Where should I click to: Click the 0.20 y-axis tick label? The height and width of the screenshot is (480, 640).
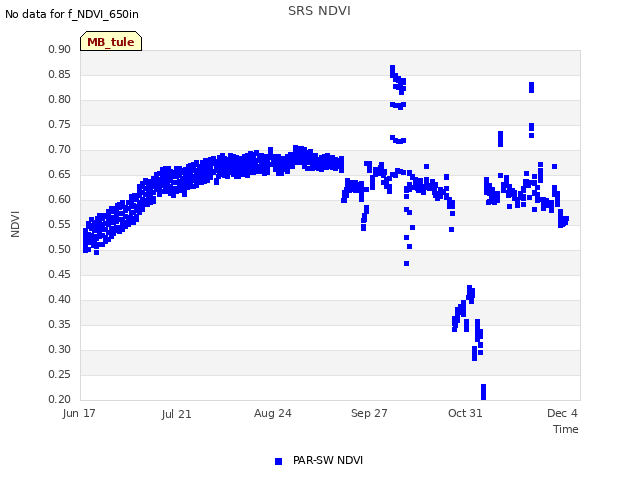60,399
